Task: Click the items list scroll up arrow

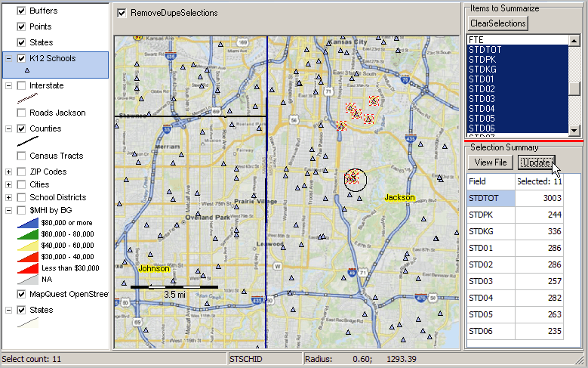Action: point(574,41)
